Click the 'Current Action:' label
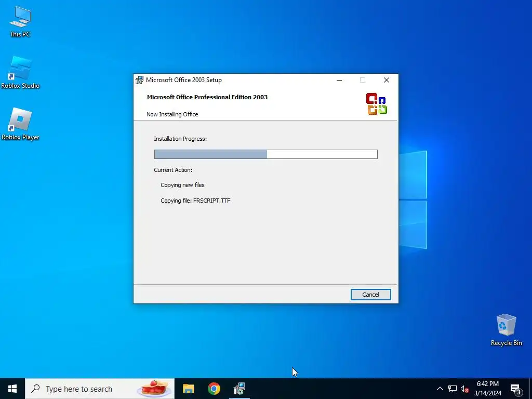The height and width of the screenshot is (399, 532). pos(173,170)
